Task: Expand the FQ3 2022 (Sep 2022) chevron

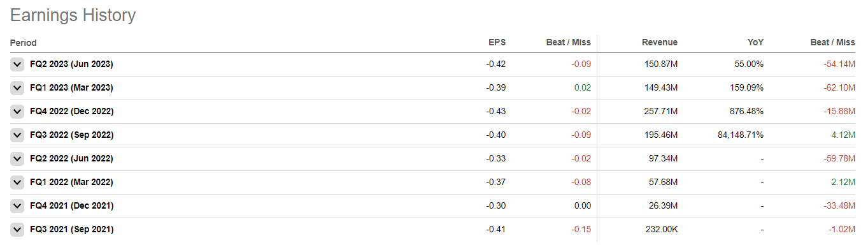Action: pyautogui.click(x=17, y=135)
